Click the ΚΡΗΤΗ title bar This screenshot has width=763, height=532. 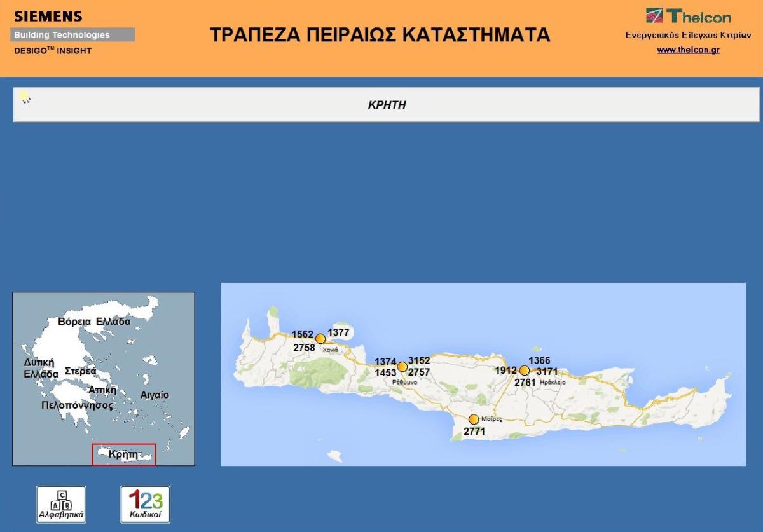pyautogui.click(x=386, y=105)
